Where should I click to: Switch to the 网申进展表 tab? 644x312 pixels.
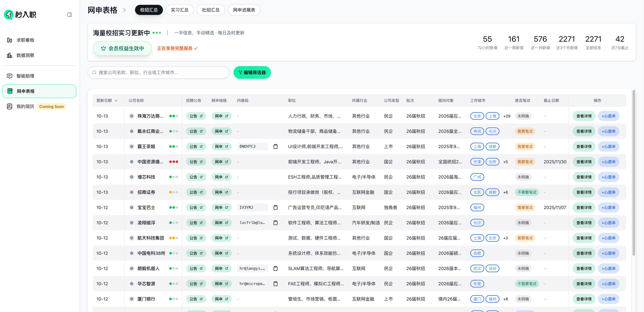(x=244, y=10)
